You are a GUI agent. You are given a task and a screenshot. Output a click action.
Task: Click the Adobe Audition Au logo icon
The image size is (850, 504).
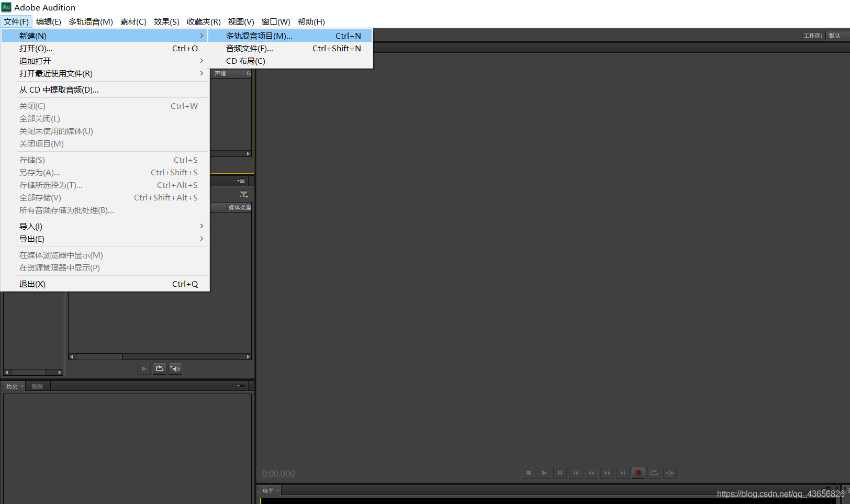(x=6, y=7)
